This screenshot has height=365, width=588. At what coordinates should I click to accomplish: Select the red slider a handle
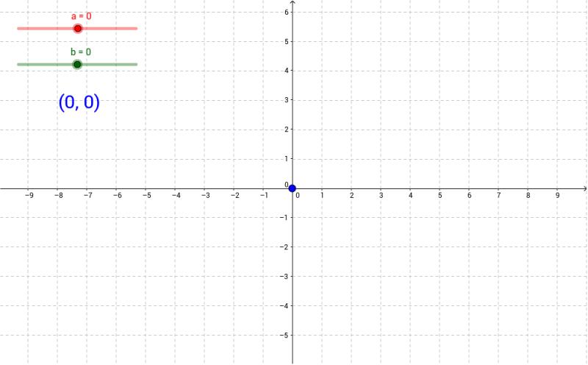[78, 29]
